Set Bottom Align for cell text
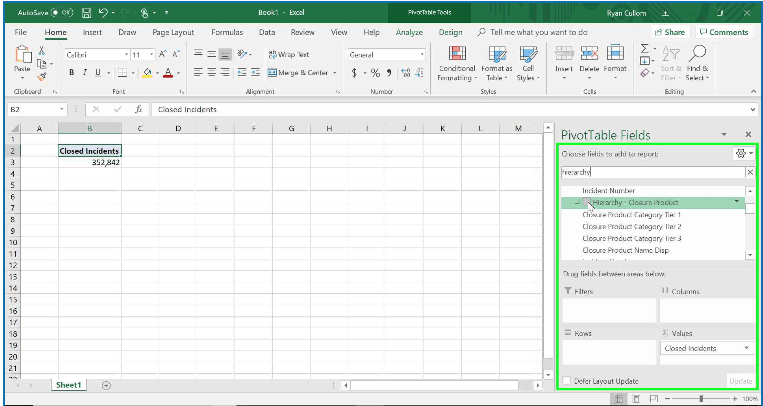This screenshot has height=406, width=763. point(225,54)
